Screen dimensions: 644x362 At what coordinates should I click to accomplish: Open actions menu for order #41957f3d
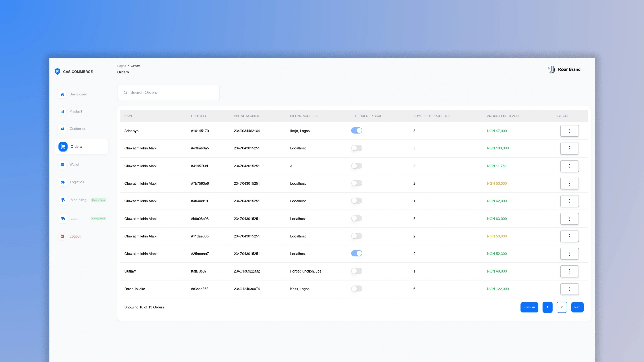[570, 166]
